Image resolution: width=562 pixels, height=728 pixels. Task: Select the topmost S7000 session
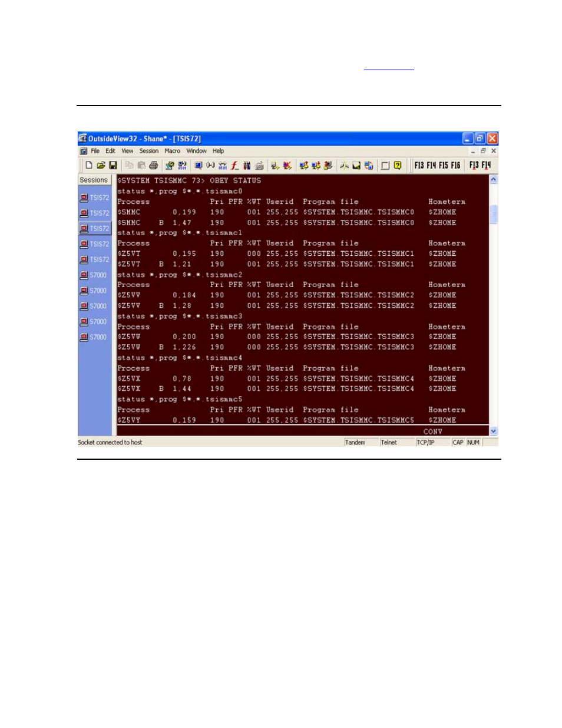coord(95,275)
